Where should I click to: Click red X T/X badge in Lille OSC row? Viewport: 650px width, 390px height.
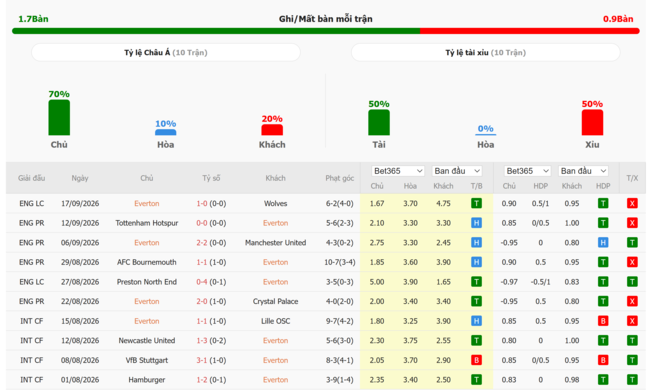point(632,321)
